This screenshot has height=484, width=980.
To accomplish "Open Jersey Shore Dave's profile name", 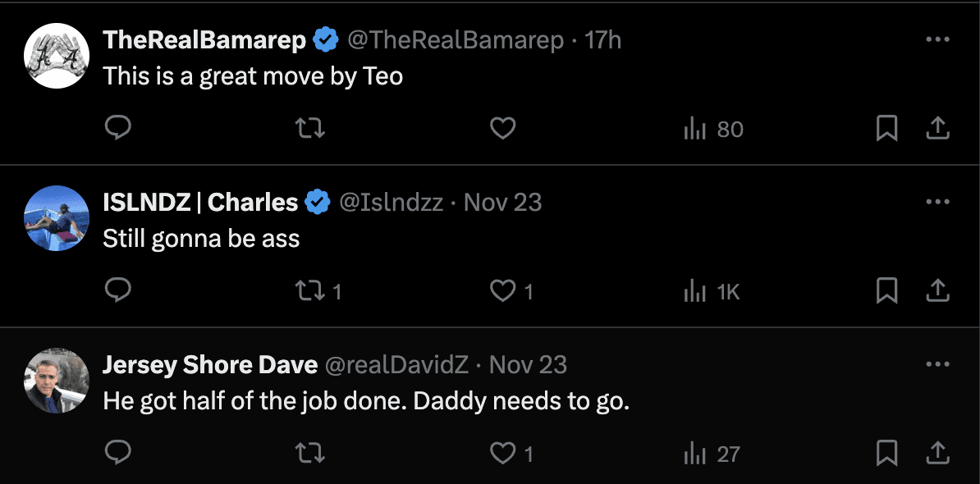I will pos(210,365).
